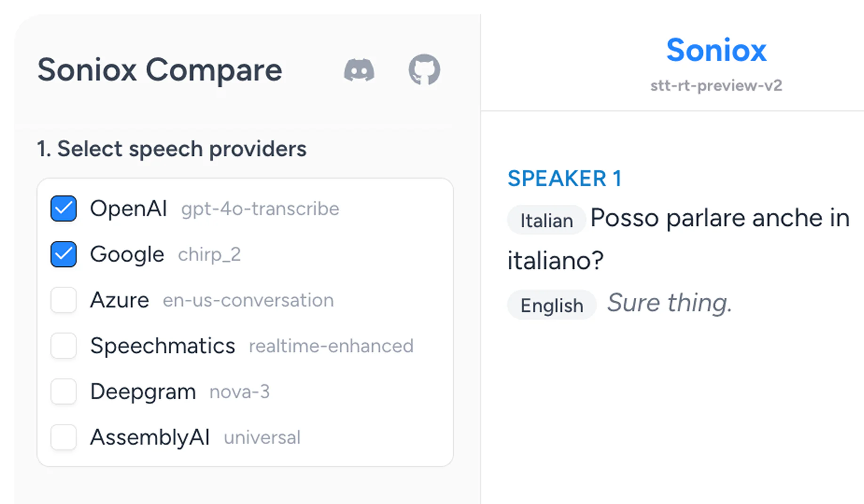
Task: Click the blue Soniox header
Action: (x=716, y=50)
